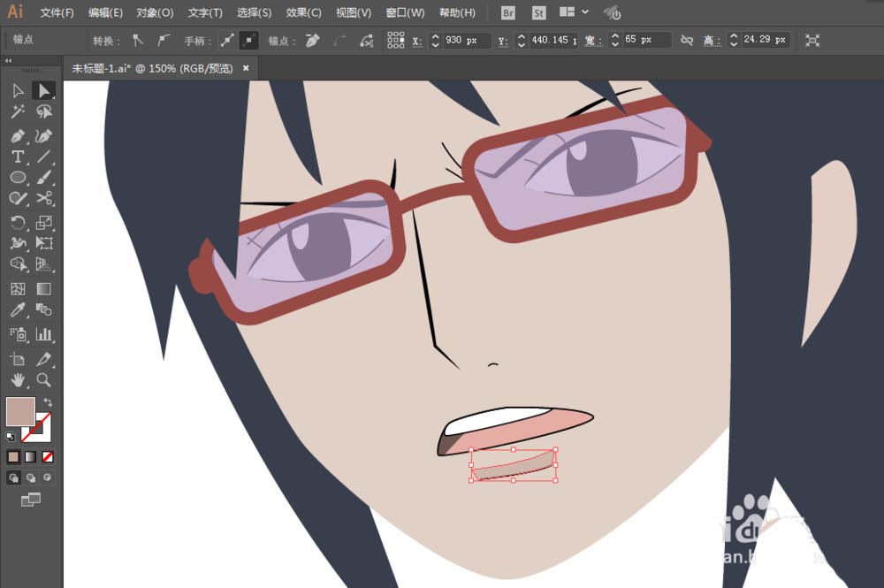Apply Gradient mode button
The image size is (884, 588).
[x=30, y=456]
